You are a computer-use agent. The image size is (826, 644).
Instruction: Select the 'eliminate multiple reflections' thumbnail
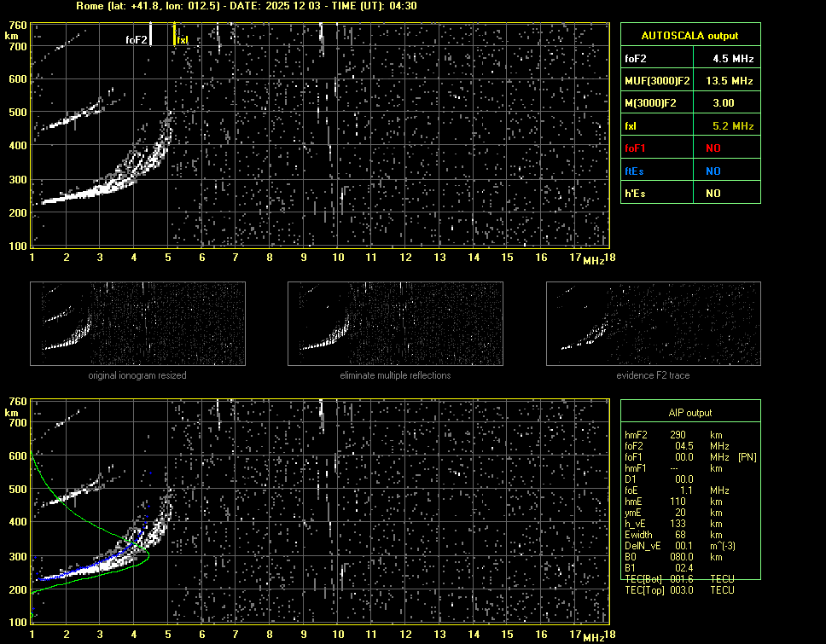tap(395, 323)
